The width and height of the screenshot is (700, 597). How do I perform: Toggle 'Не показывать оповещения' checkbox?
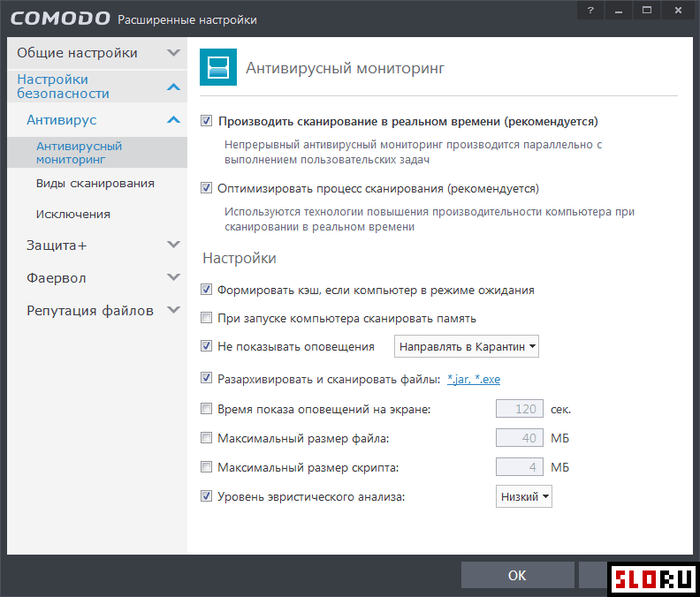(206, 346)
